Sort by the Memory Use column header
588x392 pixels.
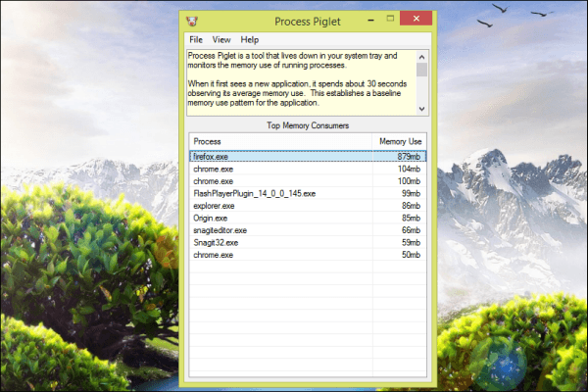point(399,141)
